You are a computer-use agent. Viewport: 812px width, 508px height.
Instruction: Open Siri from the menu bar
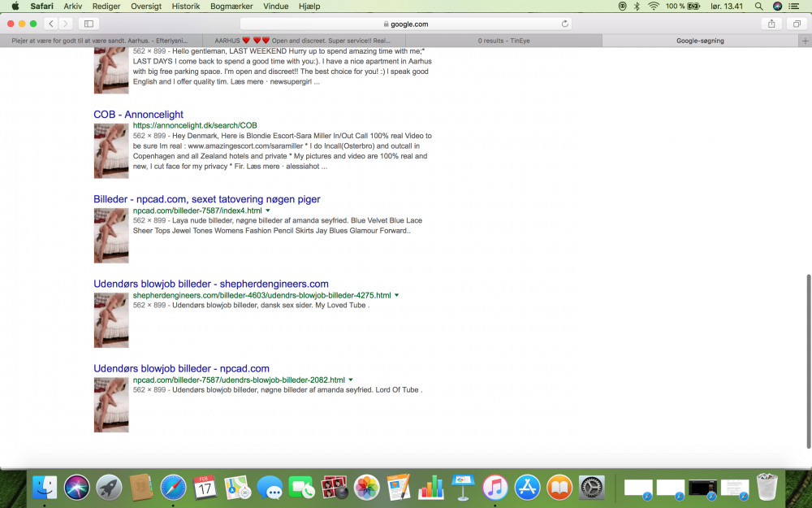(777, 7)
